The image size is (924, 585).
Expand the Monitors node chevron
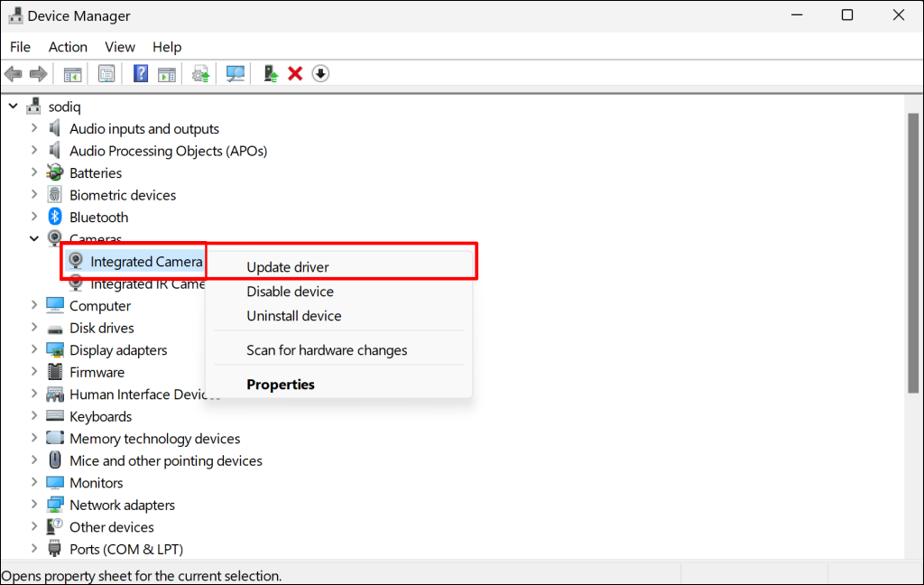coord(34,482)
